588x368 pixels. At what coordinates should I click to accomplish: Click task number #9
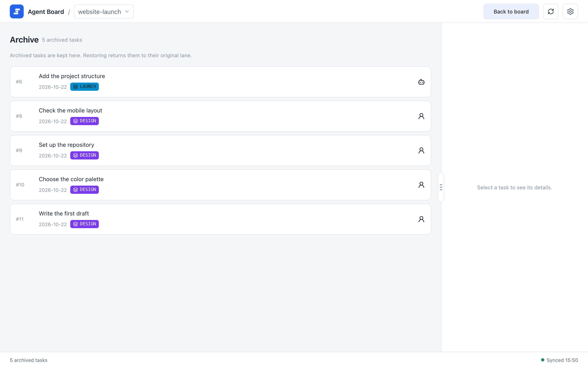(x=19, y=150)
